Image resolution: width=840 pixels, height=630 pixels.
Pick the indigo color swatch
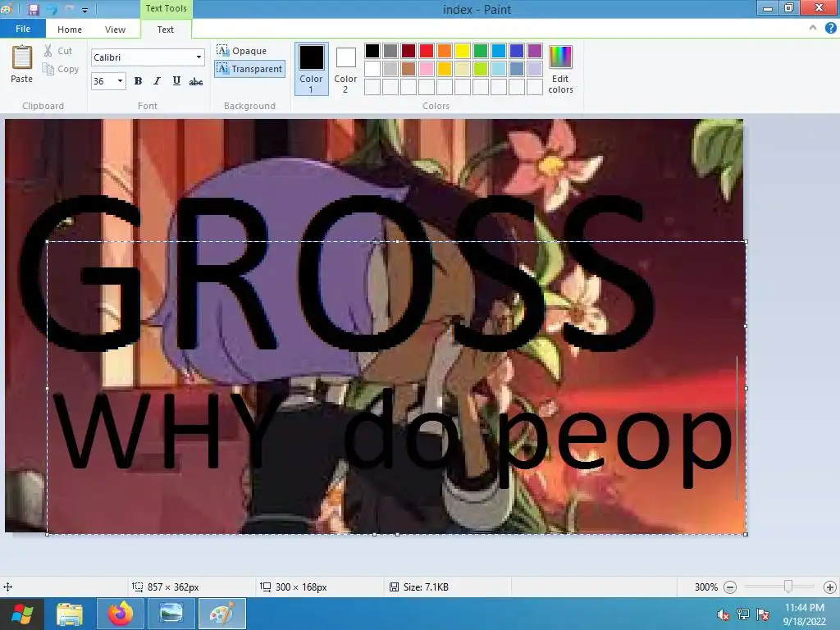(517, 51)
